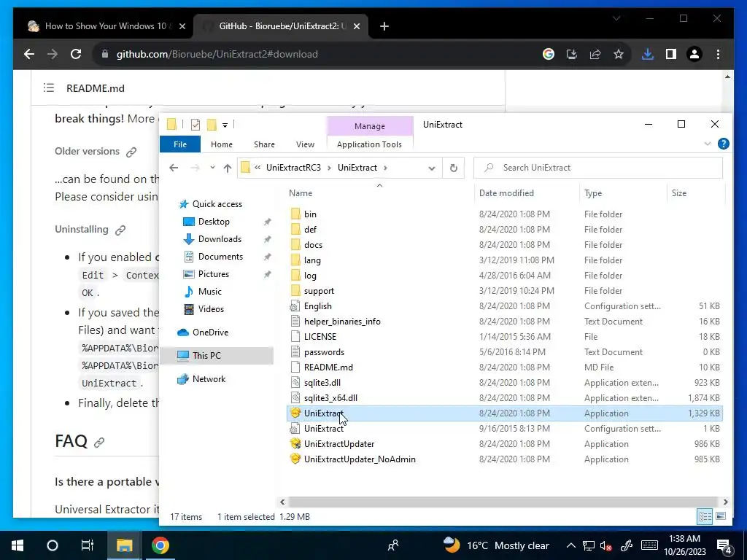Show hidden system tray icons

point(570,545)
